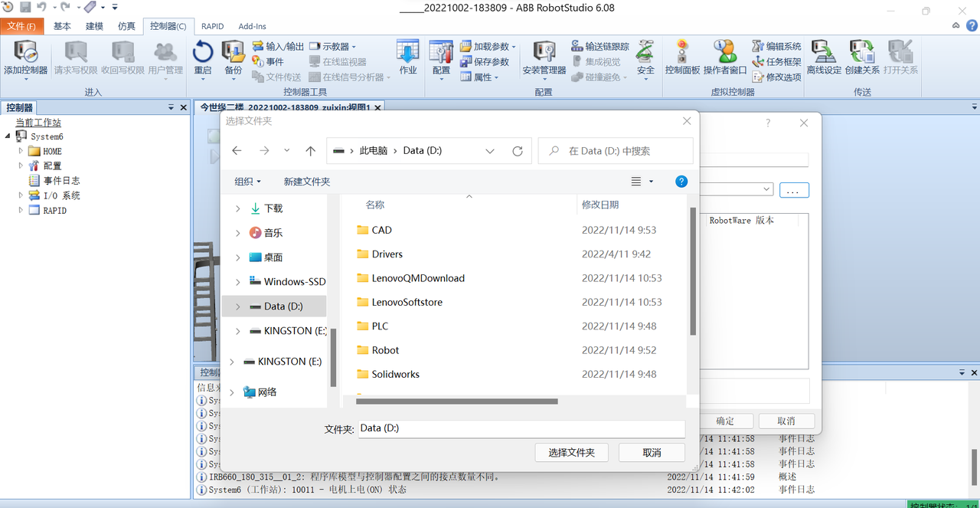Viewport: 980px width, 508px height.
Task: Click the 选择文件夹 (Select Folder) button
Action: (571, 453)
